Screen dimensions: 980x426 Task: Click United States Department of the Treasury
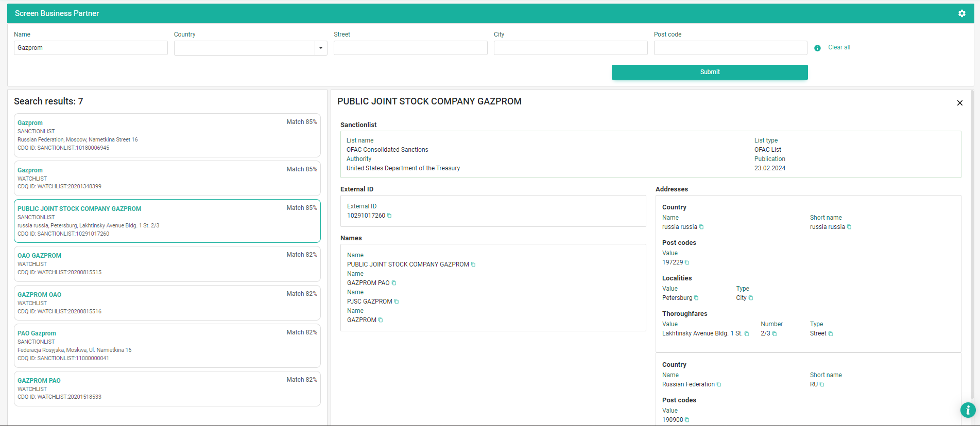coord(403,168)
